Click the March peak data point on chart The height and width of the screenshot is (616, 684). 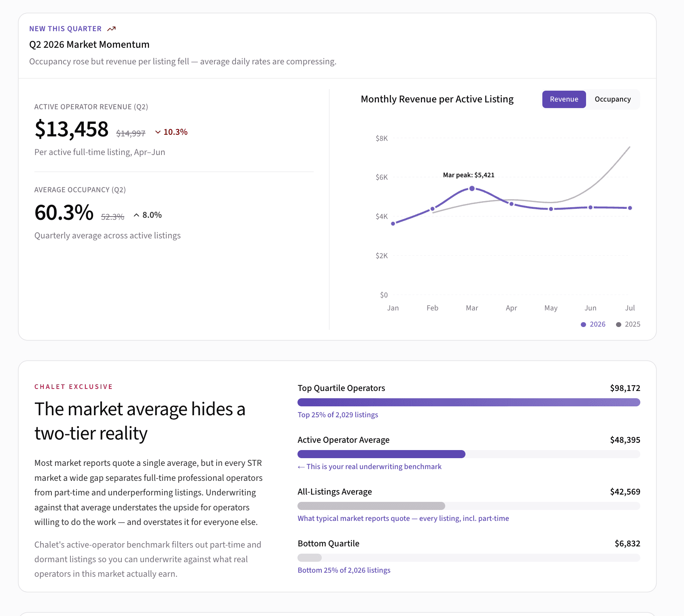pyautogui.click(x=472, y=189)
